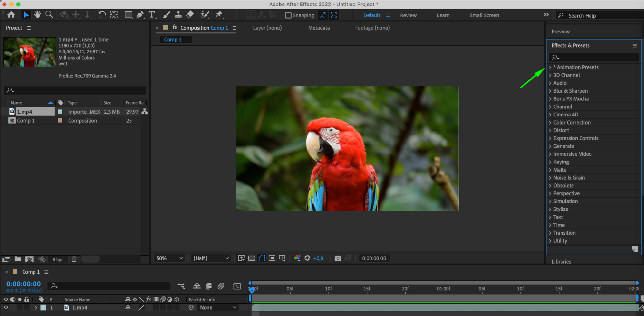This screenshot has height=316, width=644.
Task: Choose the Brush tool
Action: point(167,15)
